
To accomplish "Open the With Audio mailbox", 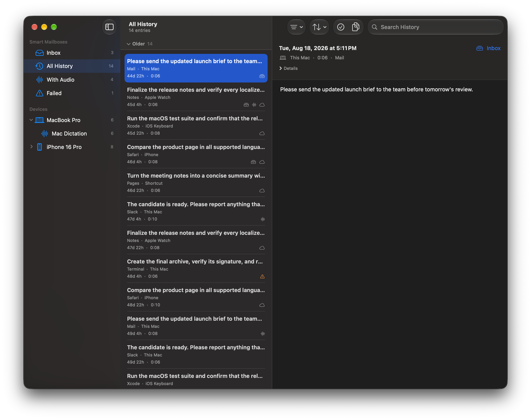I will pos(72,79).
